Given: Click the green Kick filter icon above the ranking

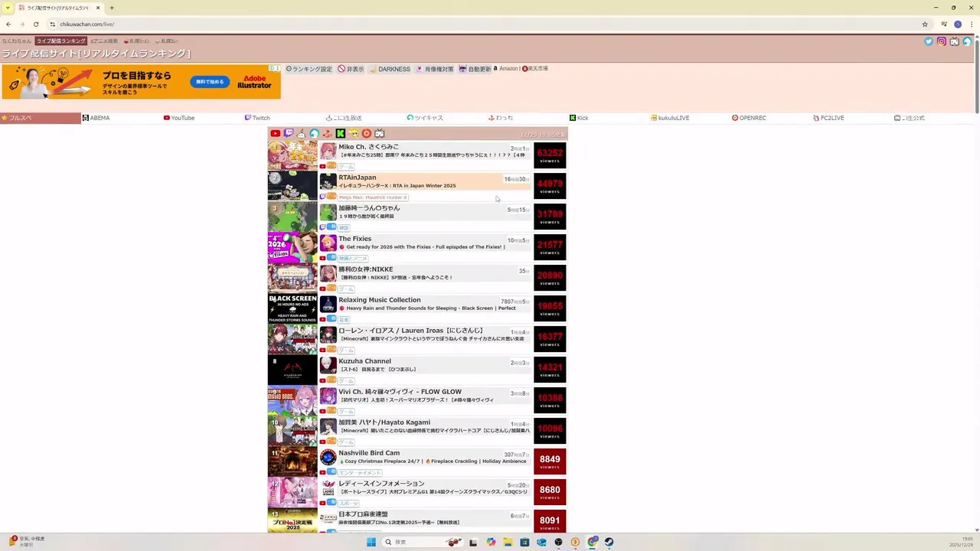Looking at the screenshot, I should [340, 133].
